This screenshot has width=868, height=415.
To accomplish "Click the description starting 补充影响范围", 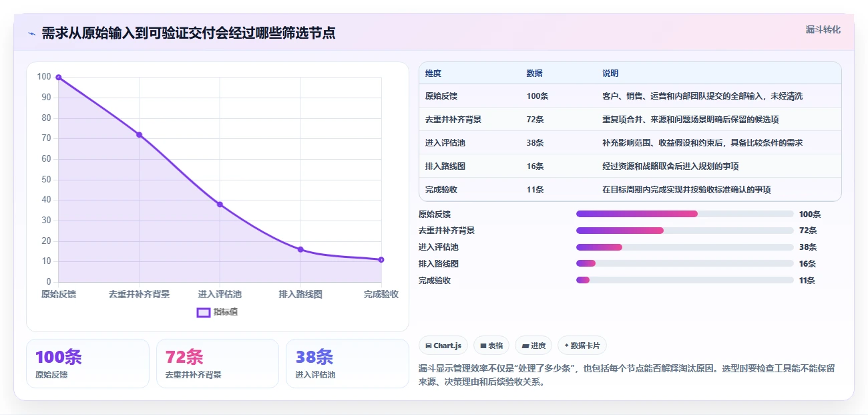I will point(702,143).
